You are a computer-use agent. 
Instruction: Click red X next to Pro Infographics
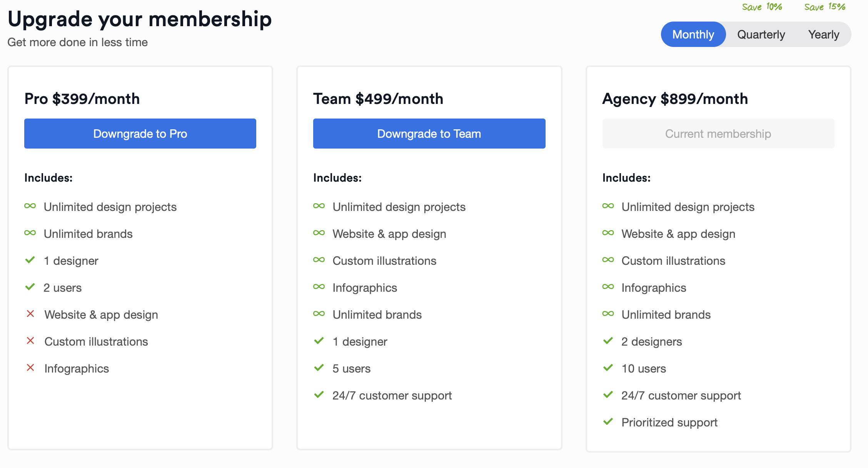pyautogui.click(x=30, y=368)
